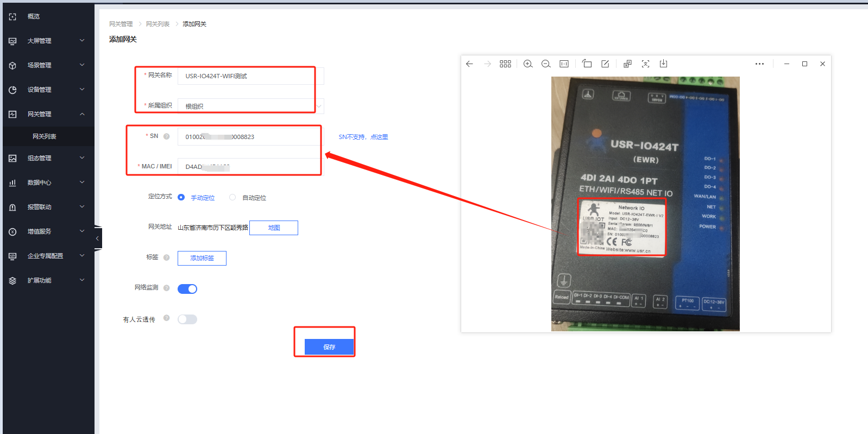The height and width of the screenshot is (434, 868).
Task: Click the 地图 button
Action: click(274, 228)
